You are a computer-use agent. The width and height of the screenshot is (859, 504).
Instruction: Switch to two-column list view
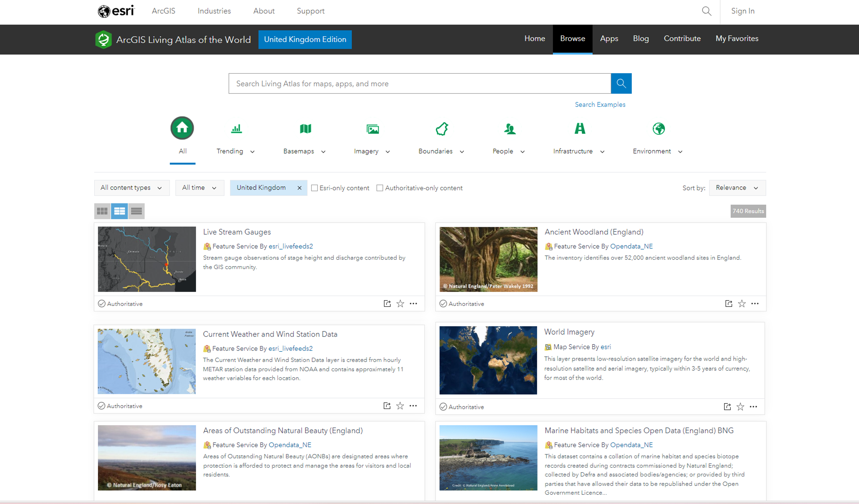tap(119, 211)
